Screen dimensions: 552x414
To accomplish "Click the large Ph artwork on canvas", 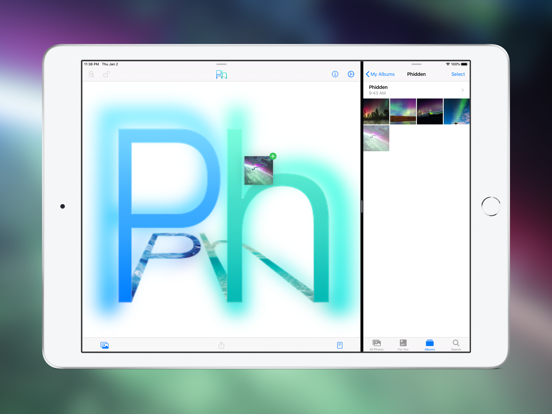I will [224, 215].
